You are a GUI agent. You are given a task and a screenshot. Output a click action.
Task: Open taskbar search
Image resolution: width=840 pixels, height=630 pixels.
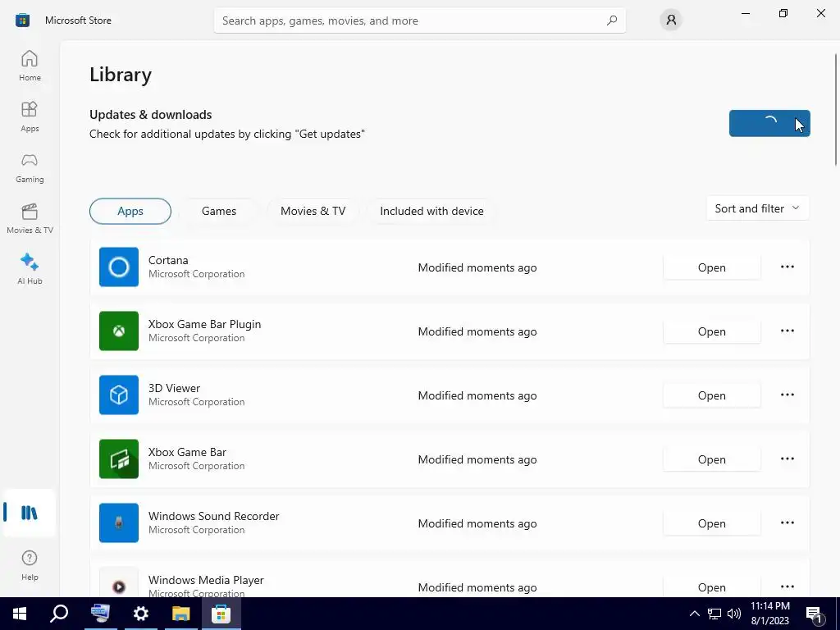59,614
